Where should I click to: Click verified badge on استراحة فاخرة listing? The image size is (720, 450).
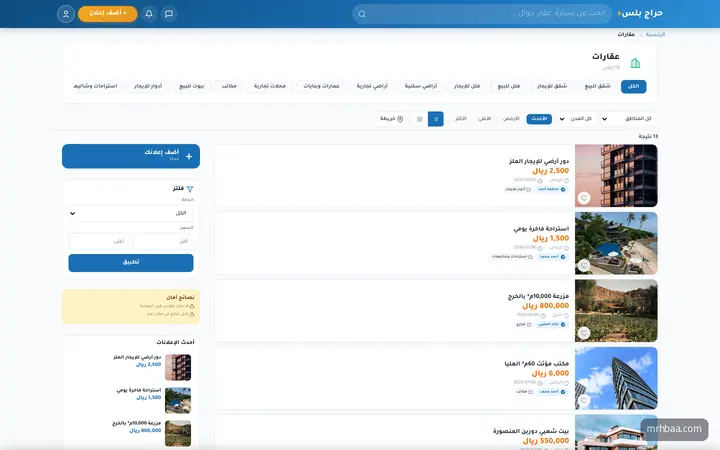pyautogui.click(x=563, y=257)
